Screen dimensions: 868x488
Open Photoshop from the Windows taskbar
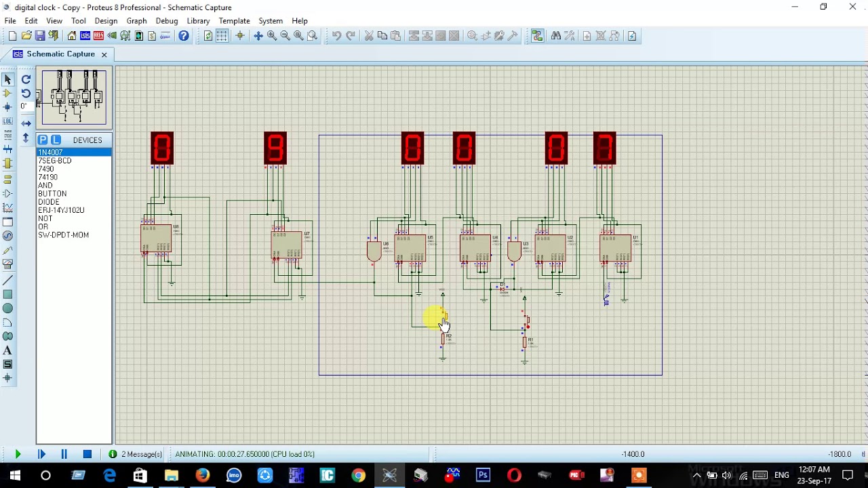point(483,475)
